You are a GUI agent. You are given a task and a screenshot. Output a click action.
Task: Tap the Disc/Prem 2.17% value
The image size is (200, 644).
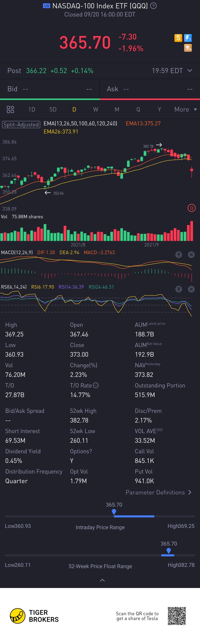coord(143,420)
